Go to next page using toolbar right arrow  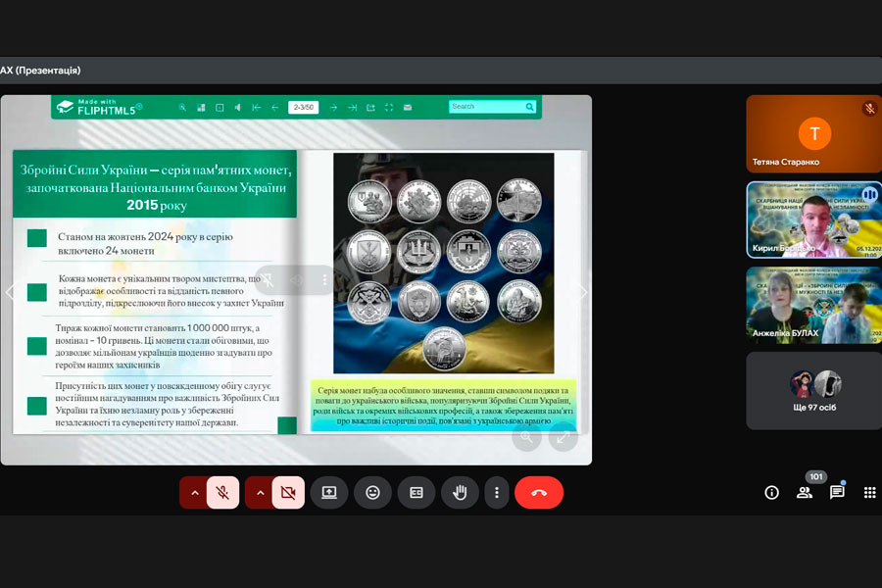333,107
